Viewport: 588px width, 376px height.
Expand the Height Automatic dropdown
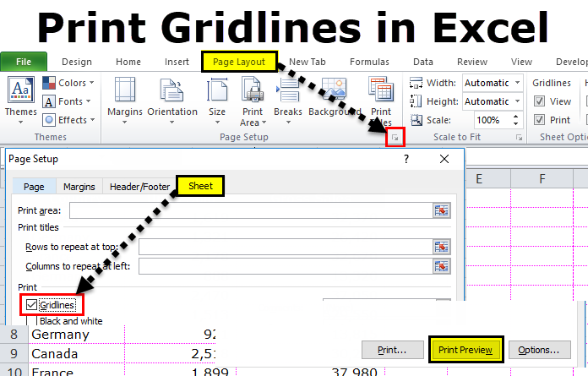click(x=518, y=101)
